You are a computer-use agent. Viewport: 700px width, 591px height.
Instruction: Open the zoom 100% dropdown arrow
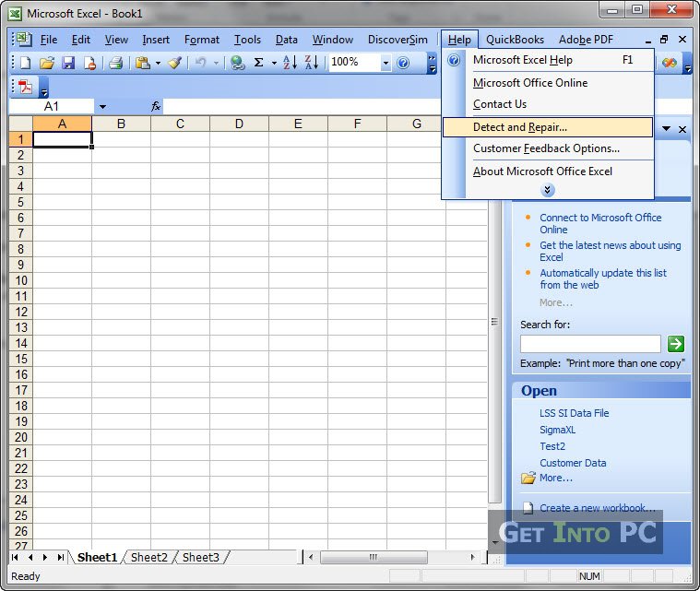point(386,63)
